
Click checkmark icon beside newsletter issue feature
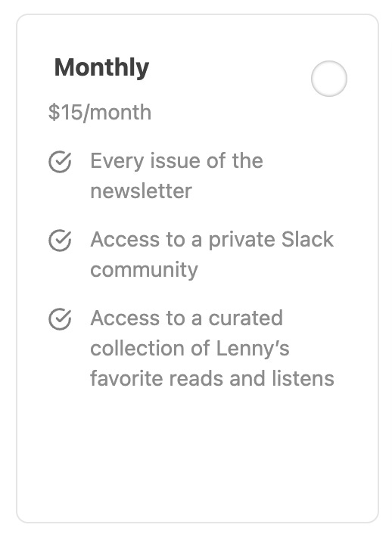click(x=60, y=161)
